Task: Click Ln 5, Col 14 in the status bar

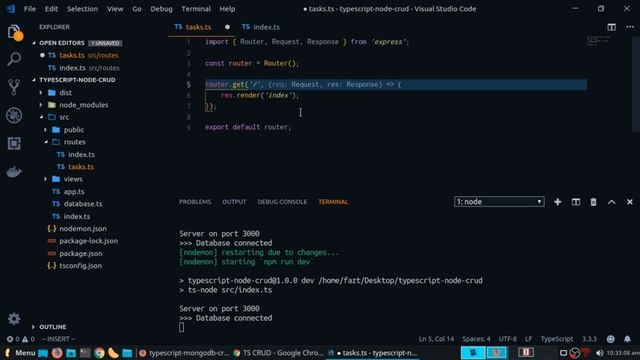Action: (x=436, y=339)
